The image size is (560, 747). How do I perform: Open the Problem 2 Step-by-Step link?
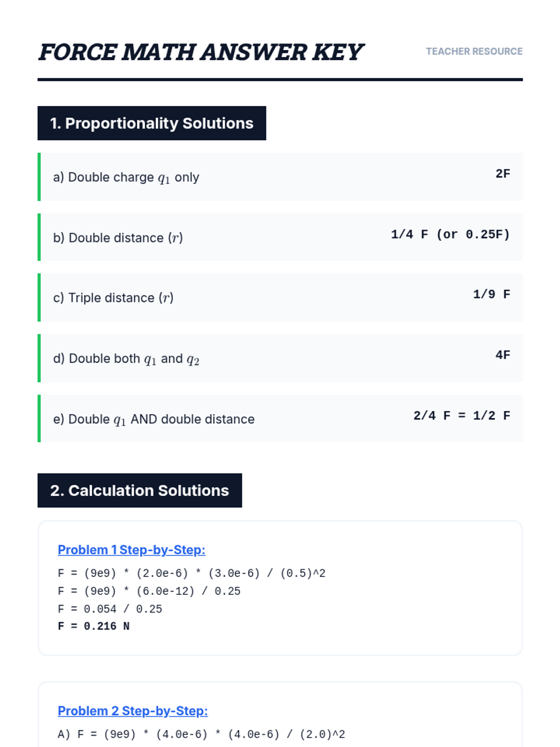pos(133,711)
